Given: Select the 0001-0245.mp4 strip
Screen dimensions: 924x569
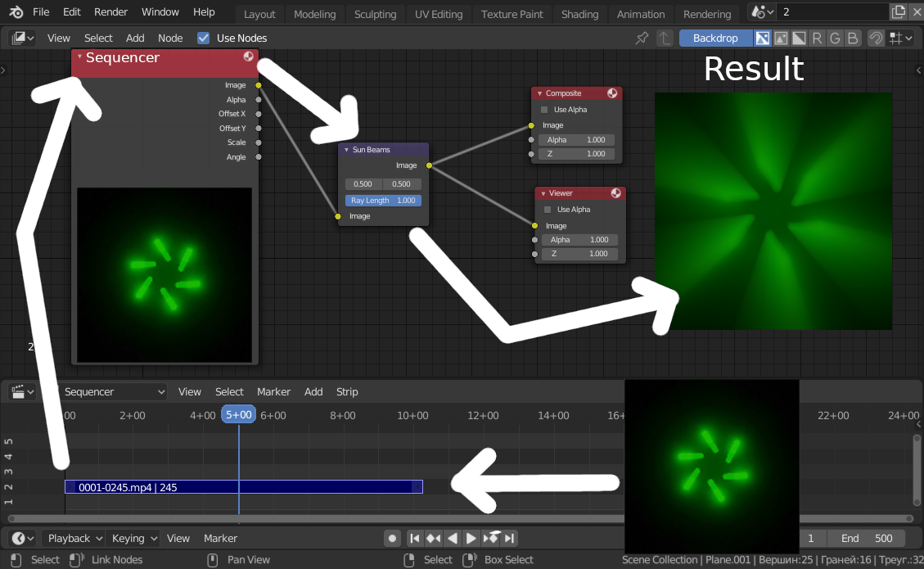Looking at the screenshot, I should [244, 487].
